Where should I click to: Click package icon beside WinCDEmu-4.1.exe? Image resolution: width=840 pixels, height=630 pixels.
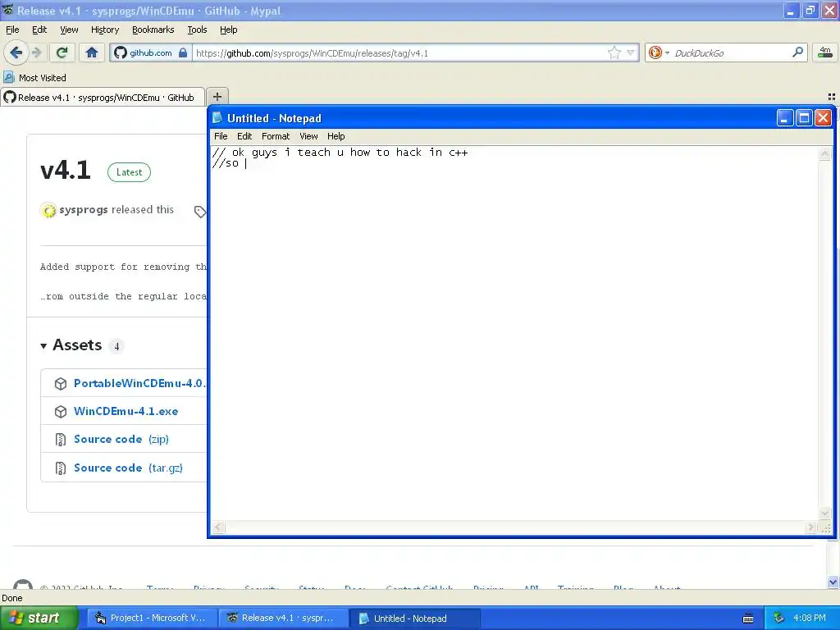coord(61,412)
